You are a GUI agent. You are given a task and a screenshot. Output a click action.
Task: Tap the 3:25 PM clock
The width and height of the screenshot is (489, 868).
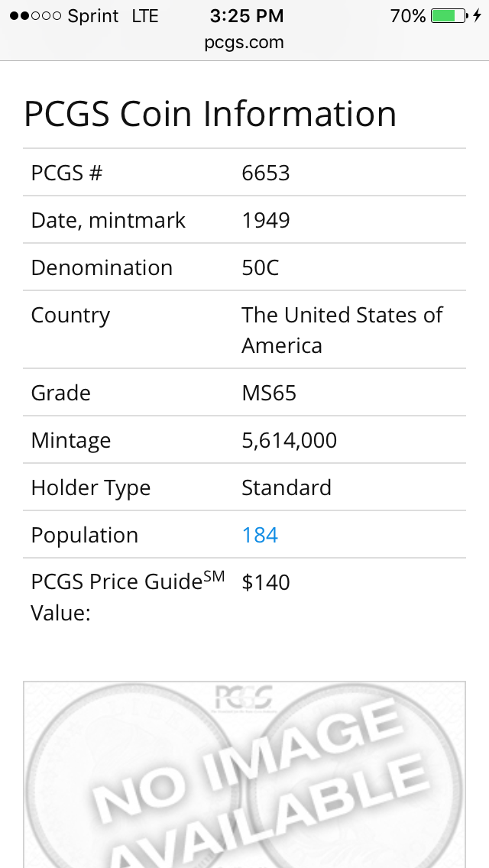pyautogui.click(x=247, y=16)
